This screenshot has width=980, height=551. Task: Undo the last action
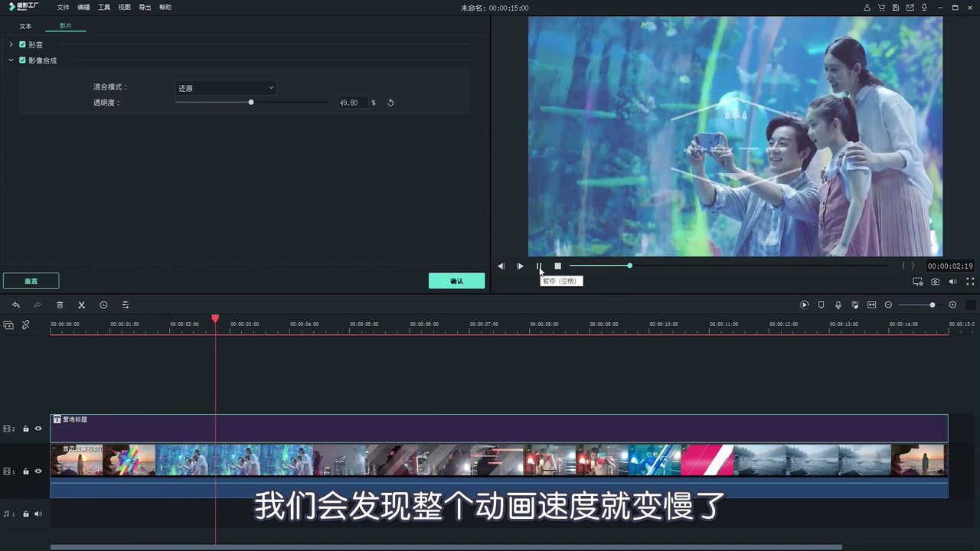[15, 305]
